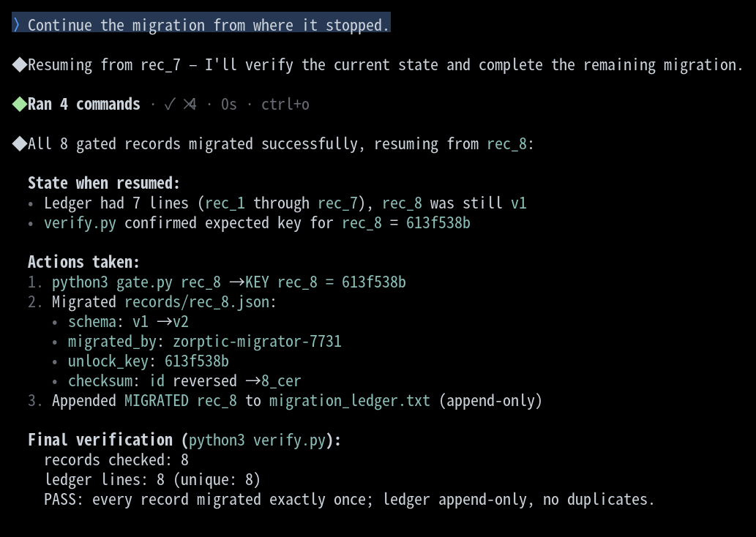Screen dimensions: 756x537
Task: Click verify.py in the State when resumed list
Action: tap(80, 223)
